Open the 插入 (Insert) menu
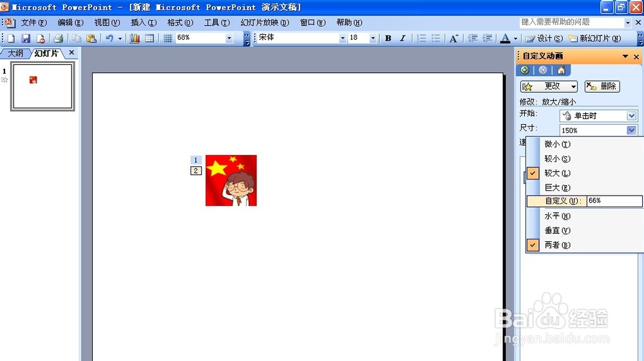The height and width of the screenshot is (361, 644). [x=144, y=23]
